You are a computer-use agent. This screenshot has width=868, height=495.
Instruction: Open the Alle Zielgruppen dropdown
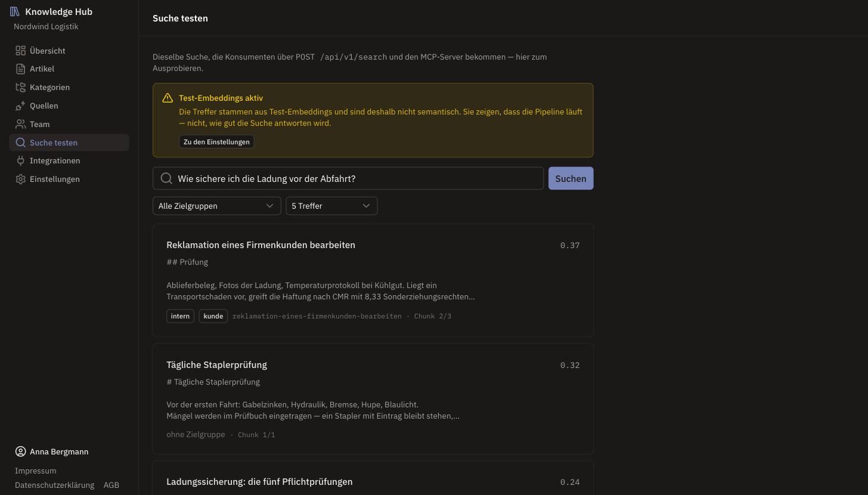point(216,206)
